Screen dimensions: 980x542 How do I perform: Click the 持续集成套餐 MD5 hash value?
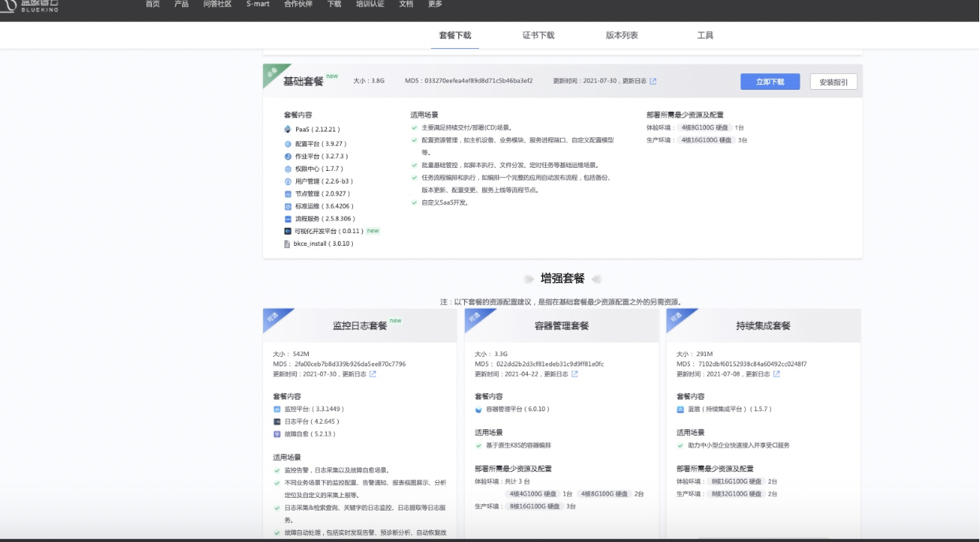[x=752, y=364]
